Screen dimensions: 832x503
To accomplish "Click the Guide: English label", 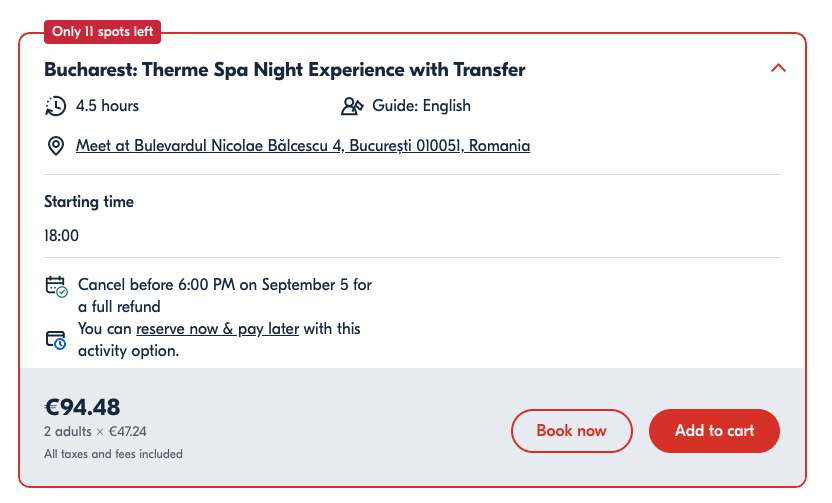I will coord(421,106).
